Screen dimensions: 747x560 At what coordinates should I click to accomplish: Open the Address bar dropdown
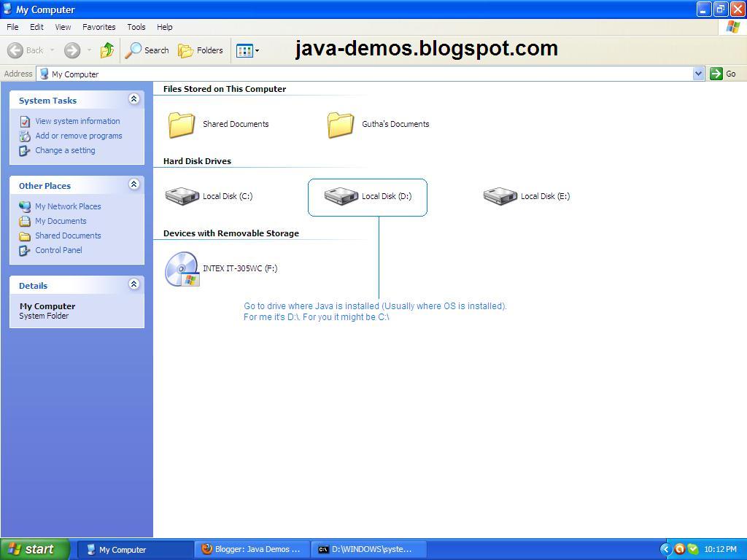[698, 73]
